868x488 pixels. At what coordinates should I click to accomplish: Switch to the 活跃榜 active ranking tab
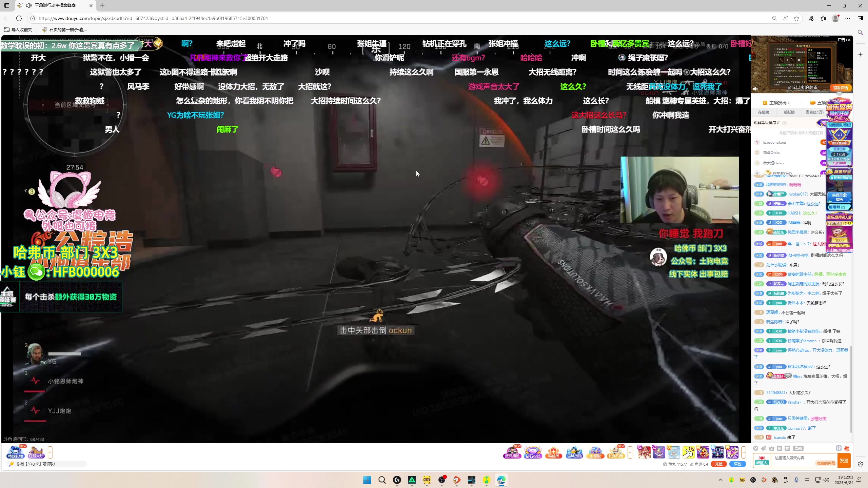point(789,112)
